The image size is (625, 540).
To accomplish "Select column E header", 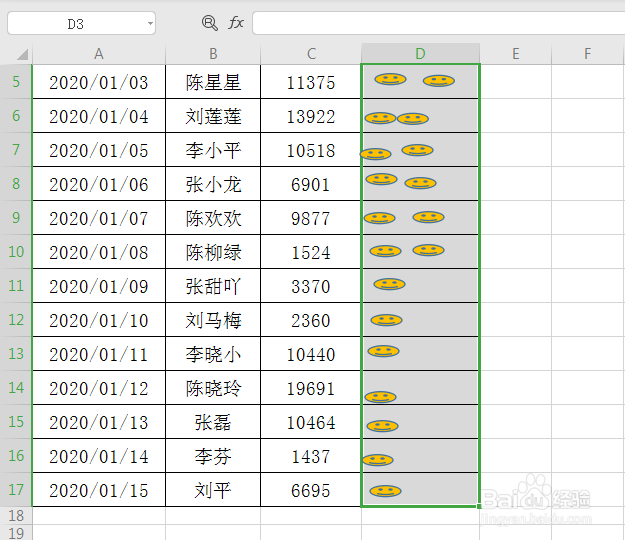I will [515, 54].
